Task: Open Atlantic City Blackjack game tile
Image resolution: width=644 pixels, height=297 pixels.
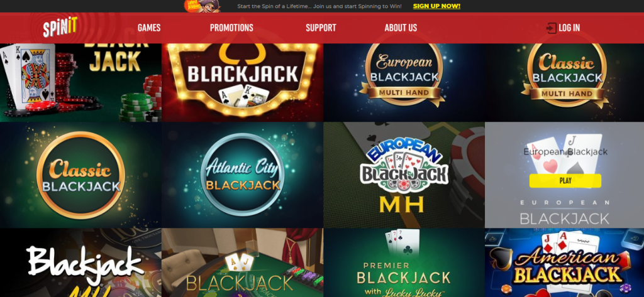Action: pos(242,175)
